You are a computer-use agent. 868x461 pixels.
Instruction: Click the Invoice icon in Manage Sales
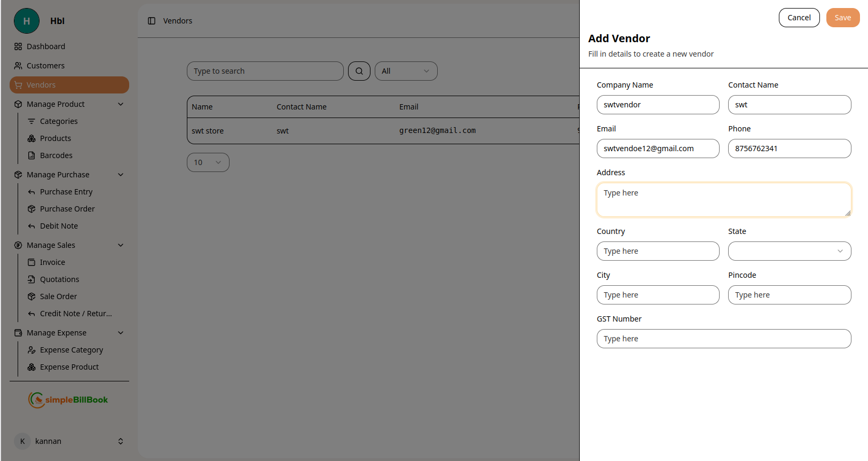pyautogui.click(x=31, y=262)
